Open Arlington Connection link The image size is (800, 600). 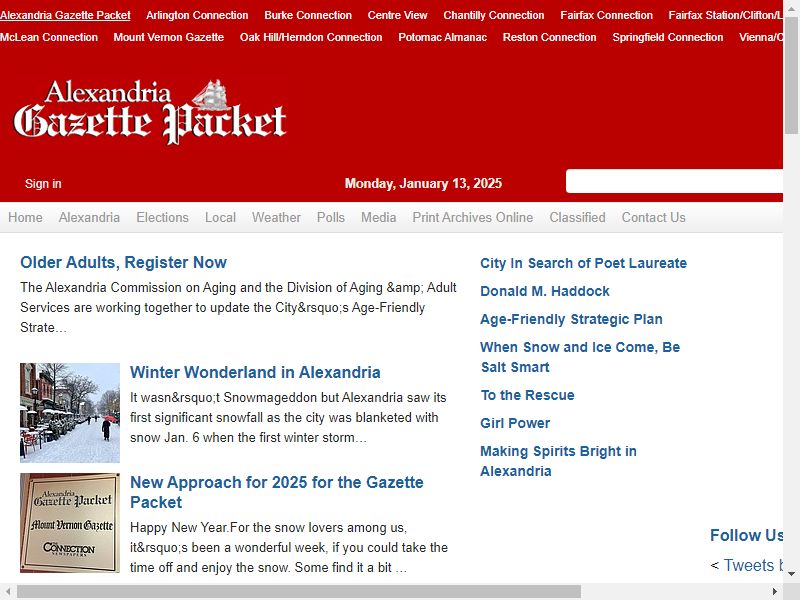coord(197,15)
